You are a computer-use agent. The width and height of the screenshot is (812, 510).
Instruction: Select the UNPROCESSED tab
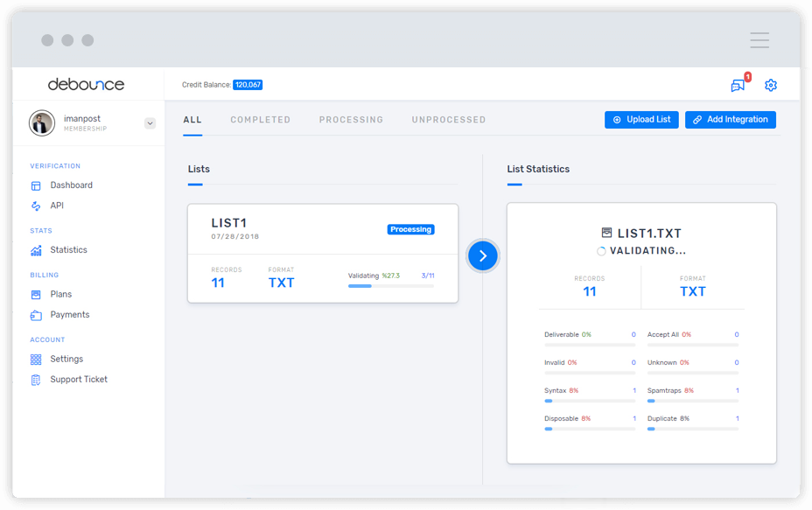click(448, 119)
